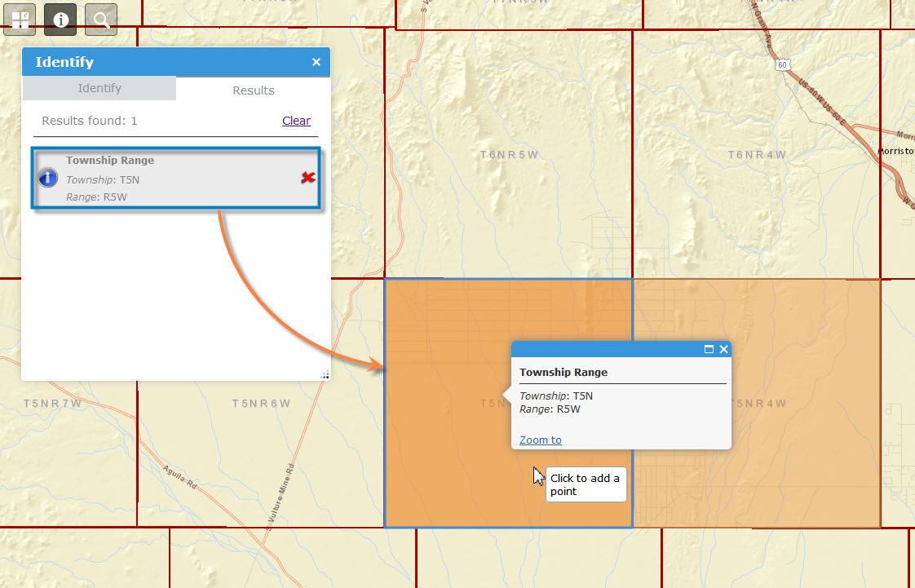Click the Range: R5W line in the popup
This screenshot has width=915, height=588.
(x=550, y=409)
